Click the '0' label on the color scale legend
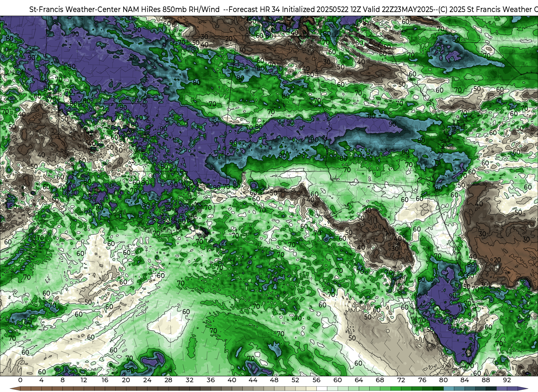 [20, 380]
